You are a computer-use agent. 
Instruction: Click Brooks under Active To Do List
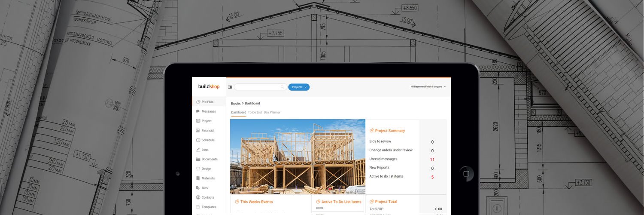tap(319, 208)
